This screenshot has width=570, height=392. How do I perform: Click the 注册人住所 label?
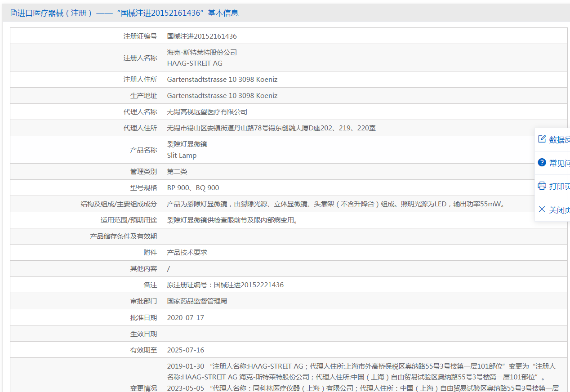click(x=140, y=80)
